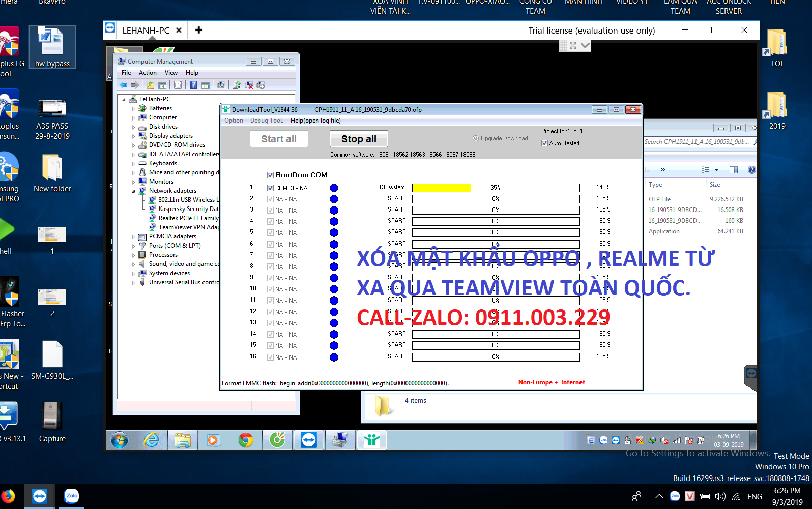Toggle row 3 NA + NA checkbox
This screenshot has height=509, width=812.
[271, 211]
